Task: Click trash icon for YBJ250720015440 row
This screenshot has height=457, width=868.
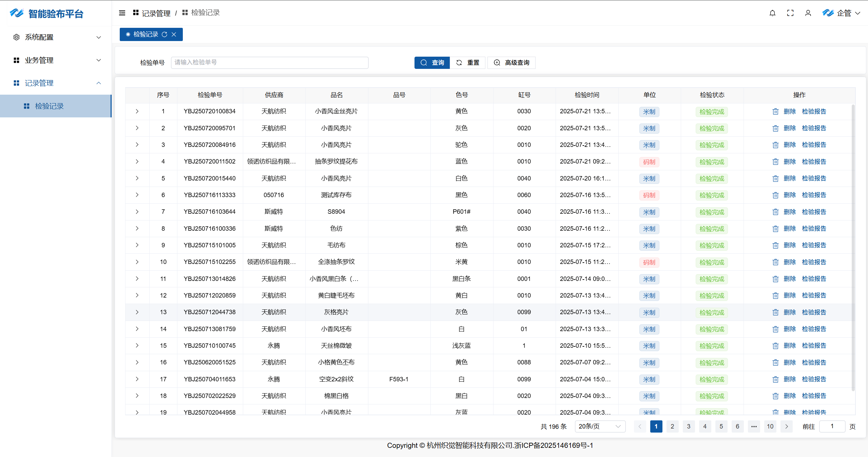Action: (775, 178)
